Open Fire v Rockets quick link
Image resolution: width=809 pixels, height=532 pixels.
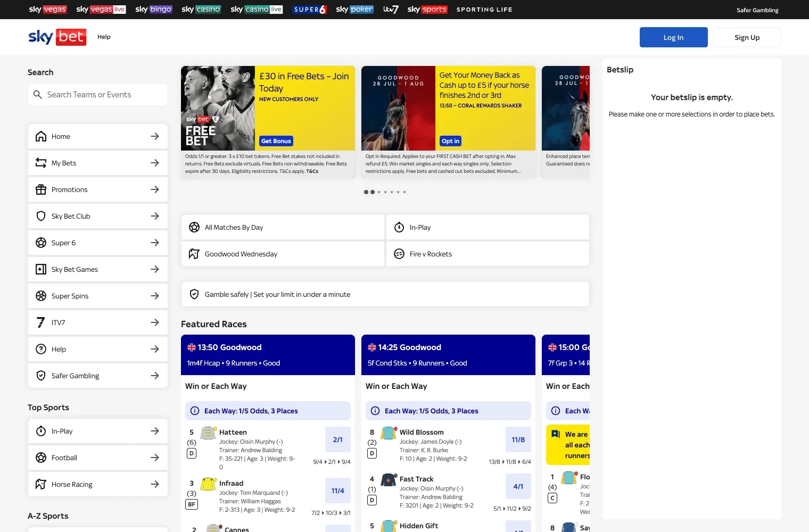(x=488, y=254)
